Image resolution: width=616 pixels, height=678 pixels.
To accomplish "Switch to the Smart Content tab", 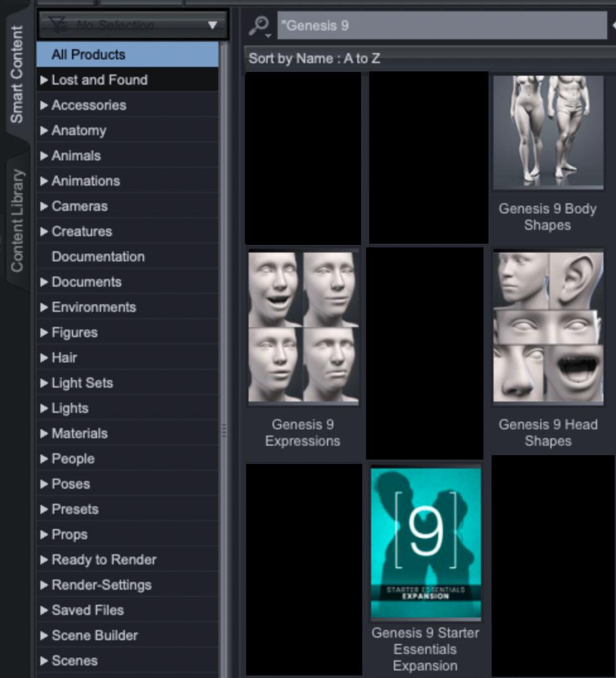I will coord(17,74).
